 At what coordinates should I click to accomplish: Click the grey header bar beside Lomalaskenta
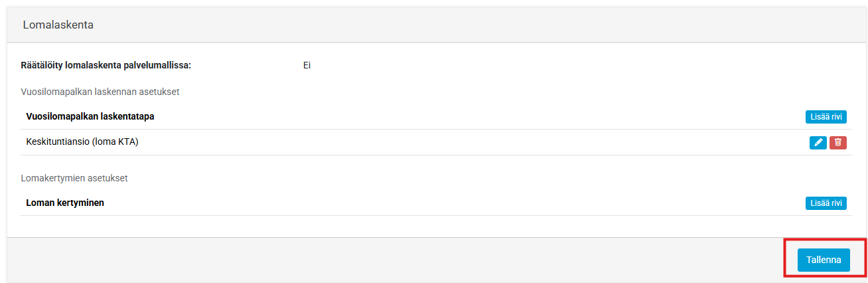point(465,25)
